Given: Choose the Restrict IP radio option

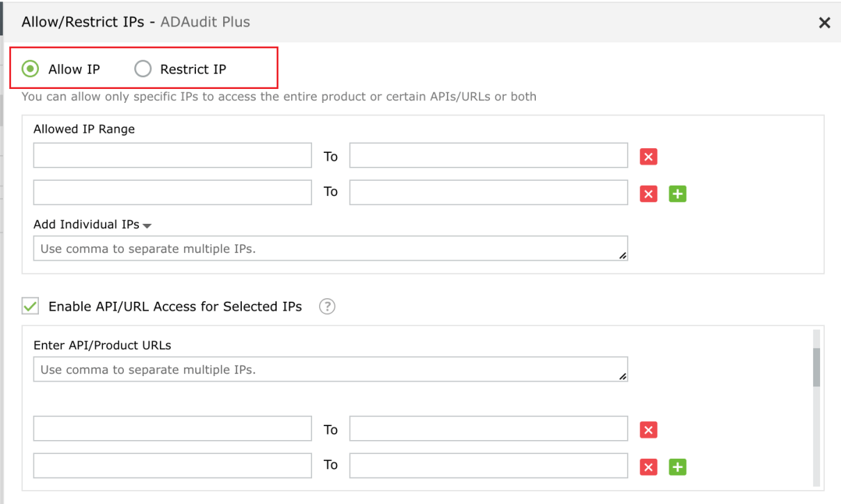Looking at the screenshot, I should (142, 69).
